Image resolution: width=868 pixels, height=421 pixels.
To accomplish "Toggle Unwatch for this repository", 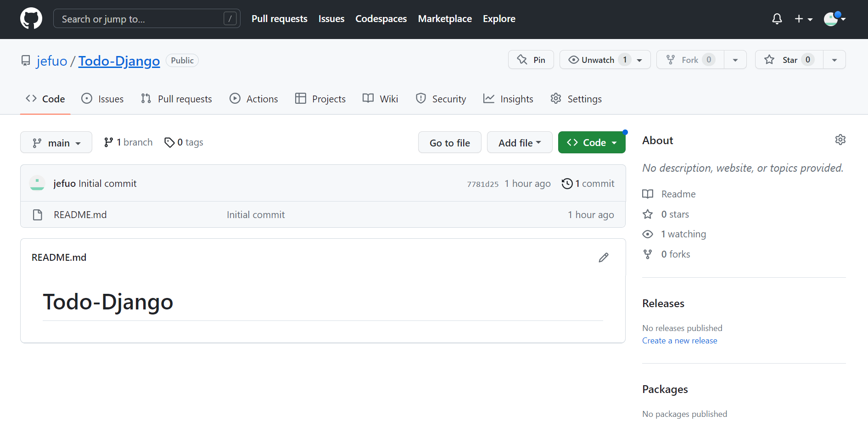I will coord(605,60).
